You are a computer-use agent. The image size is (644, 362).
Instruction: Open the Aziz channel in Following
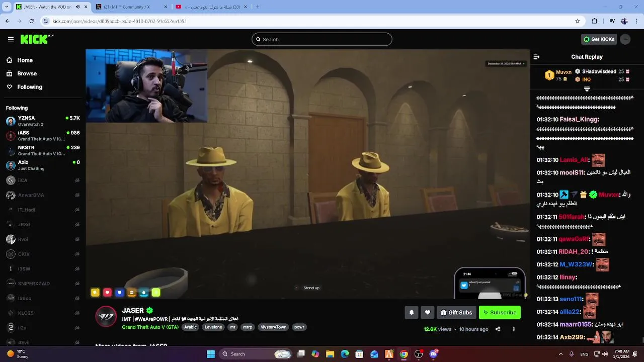pos(43,165)
